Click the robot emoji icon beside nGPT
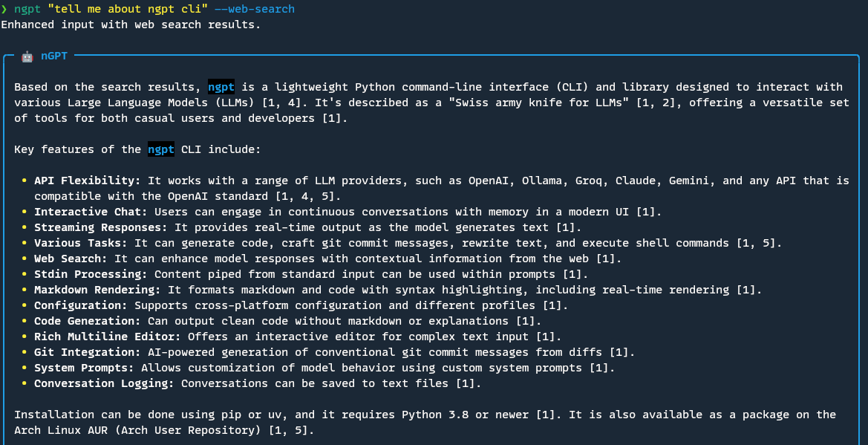Image resolution: width=868 pixels, height=445 pixels. click(27, 56)
